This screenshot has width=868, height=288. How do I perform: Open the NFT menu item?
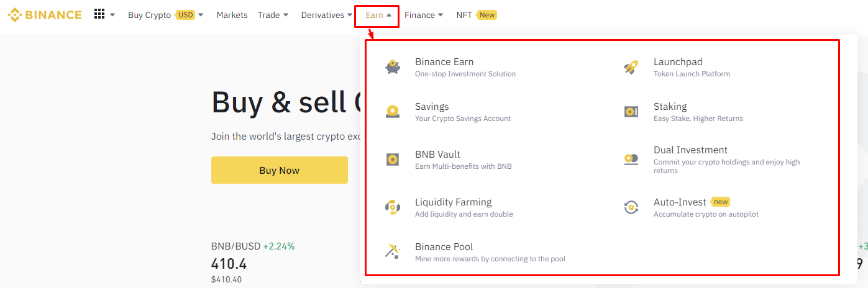coord(464,15)
